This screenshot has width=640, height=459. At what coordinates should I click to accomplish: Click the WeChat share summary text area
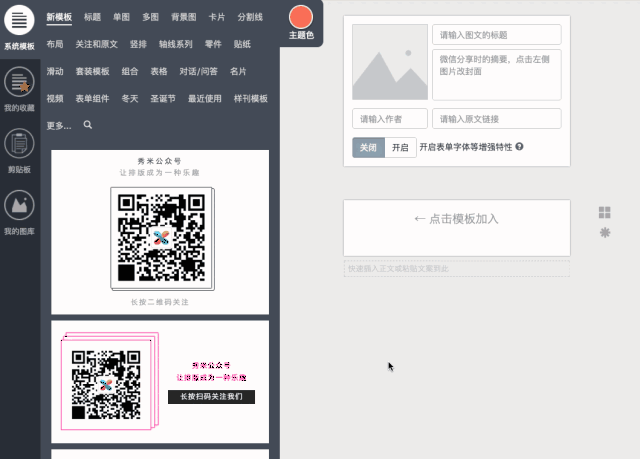(x=497, y=75)
